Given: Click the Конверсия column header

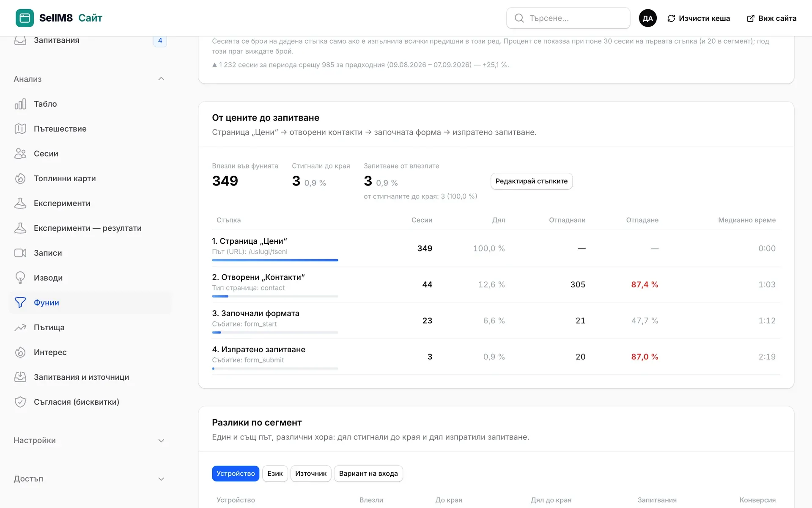Looking at the screenshot, I should pyautogui.click(x=757, y=500).
